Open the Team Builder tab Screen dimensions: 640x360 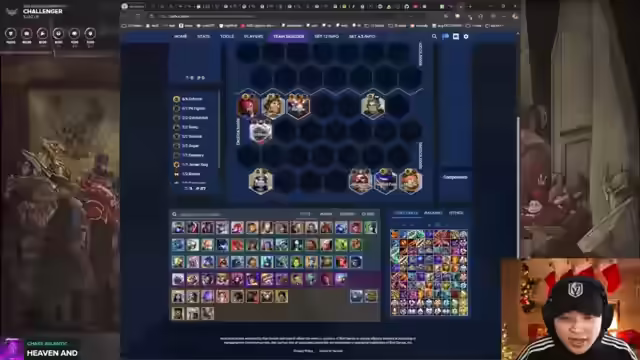point(288,36)
